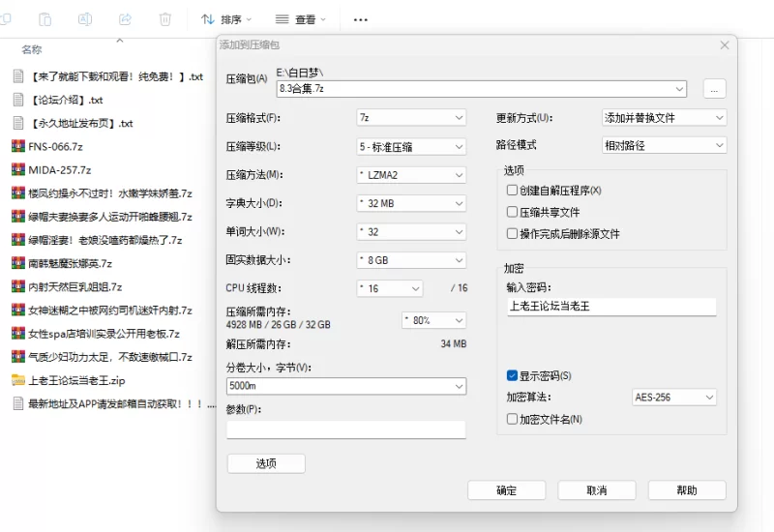Viewport: 774px width, 532px height.
Task: Expand the archive name dropdown arrow
Action: click(679, 89)
